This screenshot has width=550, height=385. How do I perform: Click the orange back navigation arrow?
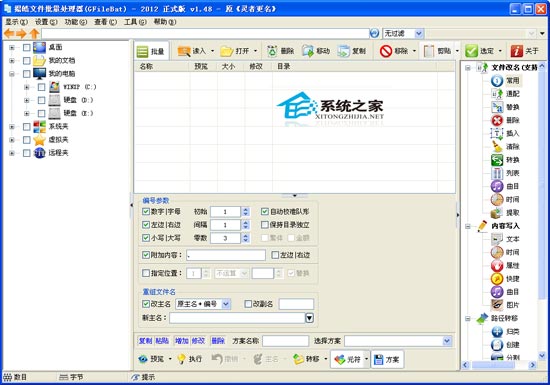[9, 34]
